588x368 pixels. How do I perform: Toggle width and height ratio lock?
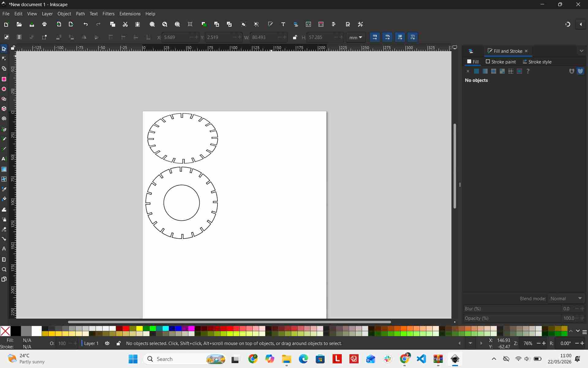[x=295, y=37]
